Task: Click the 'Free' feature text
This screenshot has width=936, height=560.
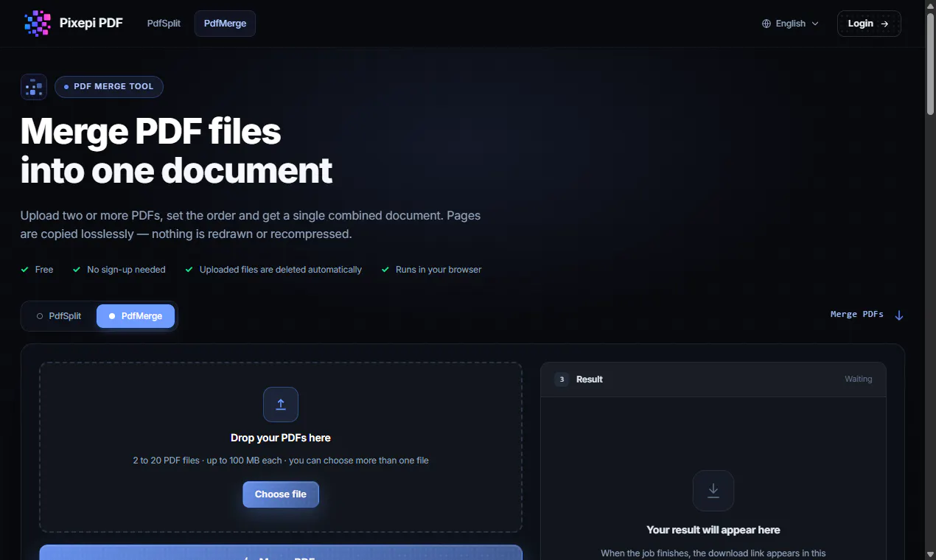Action: (44, 270)
